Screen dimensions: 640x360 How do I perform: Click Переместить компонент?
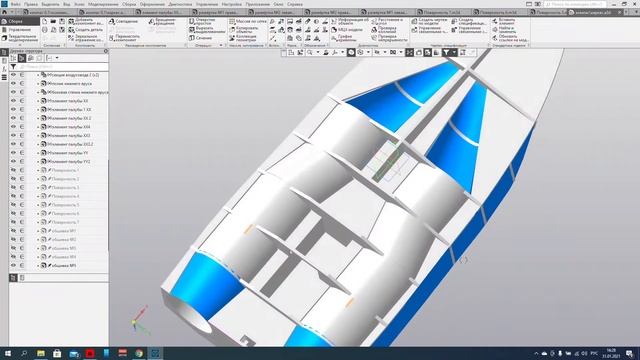pyautogui.click(x=125, y=38)
